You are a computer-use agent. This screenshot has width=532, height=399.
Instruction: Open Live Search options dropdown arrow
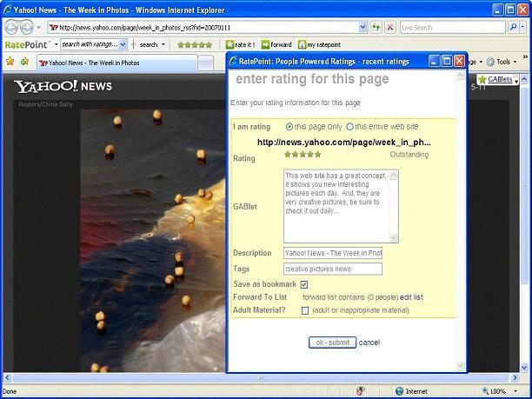[x=522, y=28]
